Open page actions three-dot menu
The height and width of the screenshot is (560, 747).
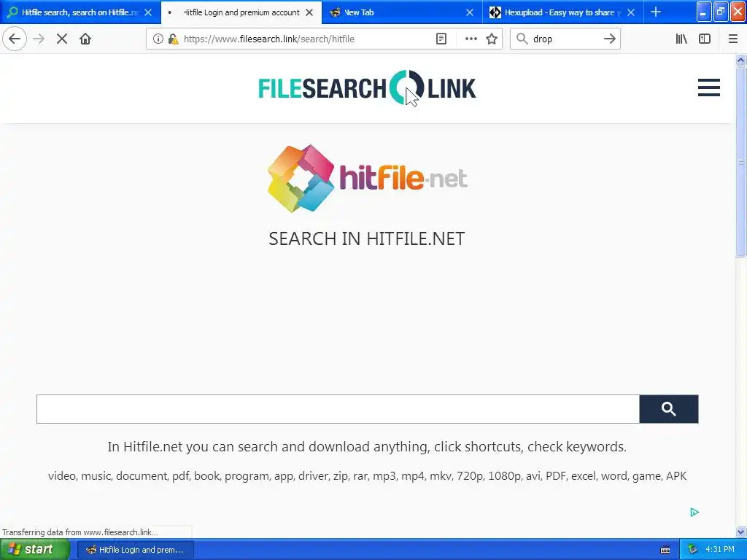point(471,39)
